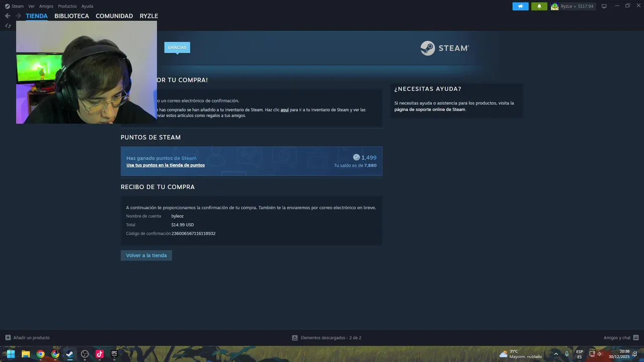
Task: Open Big Picture mode monitor icon
Action: 604,6
